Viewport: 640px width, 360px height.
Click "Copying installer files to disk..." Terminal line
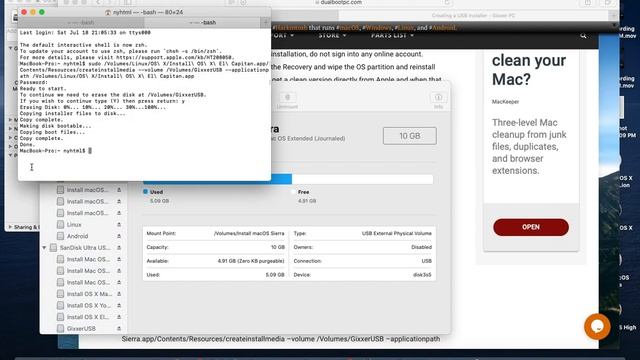click(x=73, y=113)
